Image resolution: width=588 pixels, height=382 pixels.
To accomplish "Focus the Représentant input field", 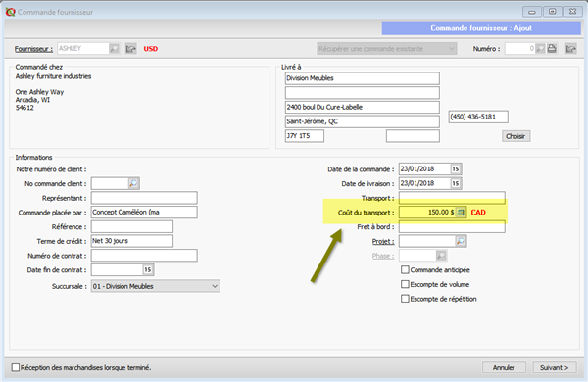I will click(144, 198).
